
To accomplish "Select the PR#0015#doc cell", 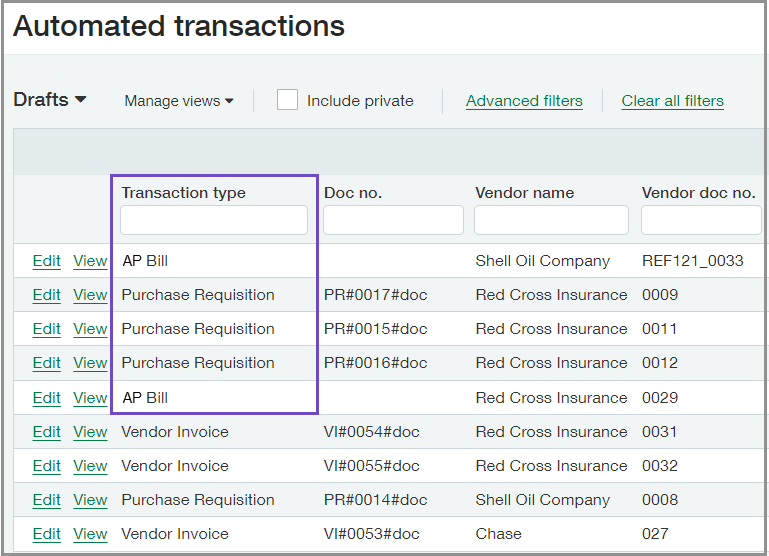I will click(x=375, y=329).
